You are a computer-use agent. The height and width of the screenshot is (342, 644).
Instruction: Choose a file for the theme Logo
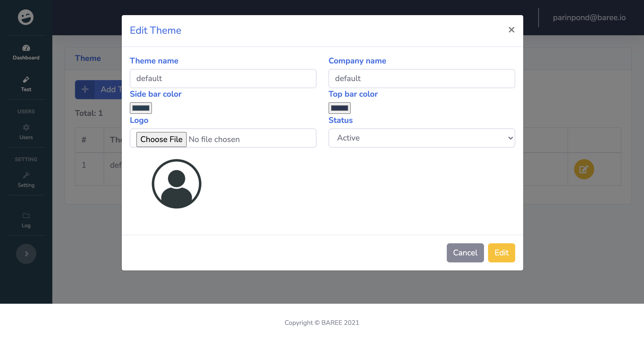click(161, 139)
